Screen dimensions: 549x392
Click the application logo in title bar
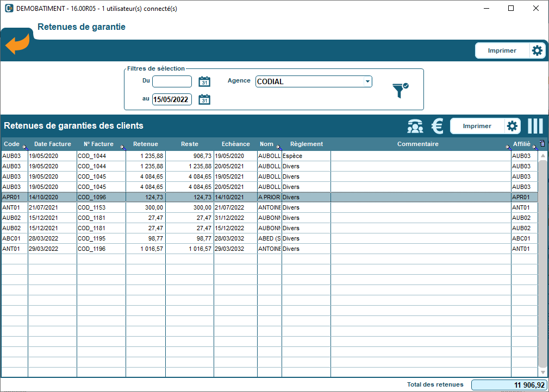click(x=9, y=8)
